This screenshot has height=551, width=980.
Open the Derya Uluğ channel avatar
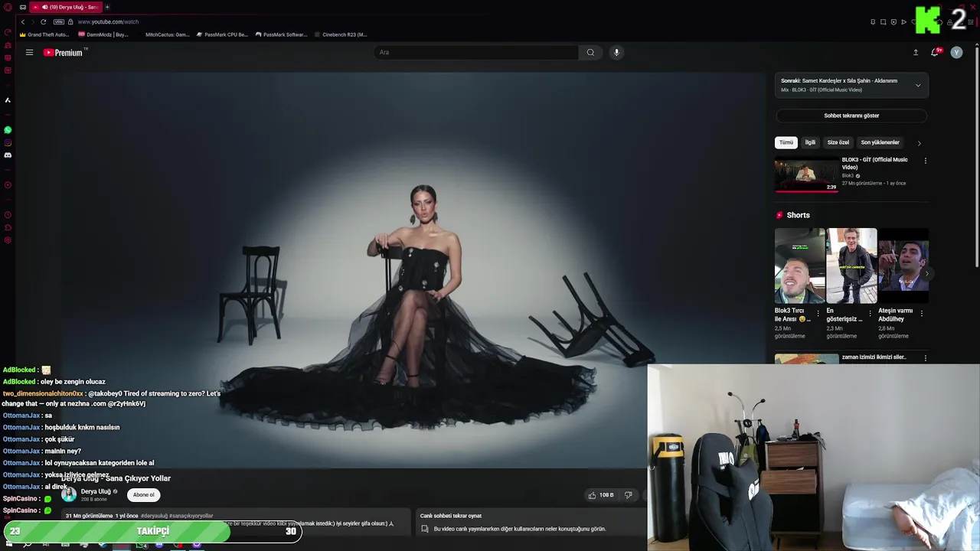69,494
